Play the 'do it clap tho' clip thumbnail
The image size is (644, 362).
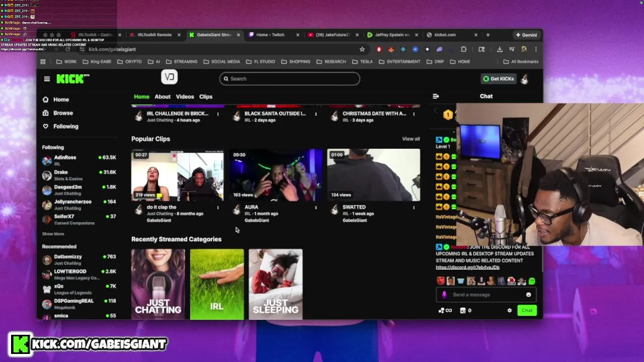(178, 175)
